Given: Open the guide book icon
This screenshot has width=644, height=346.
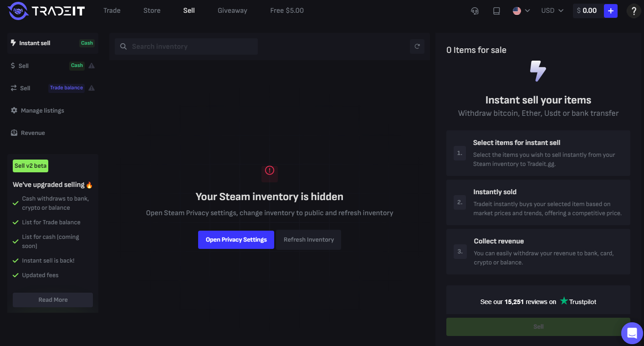Looking at the screenshot, I should pyautogui.click(x=496, y=11).
